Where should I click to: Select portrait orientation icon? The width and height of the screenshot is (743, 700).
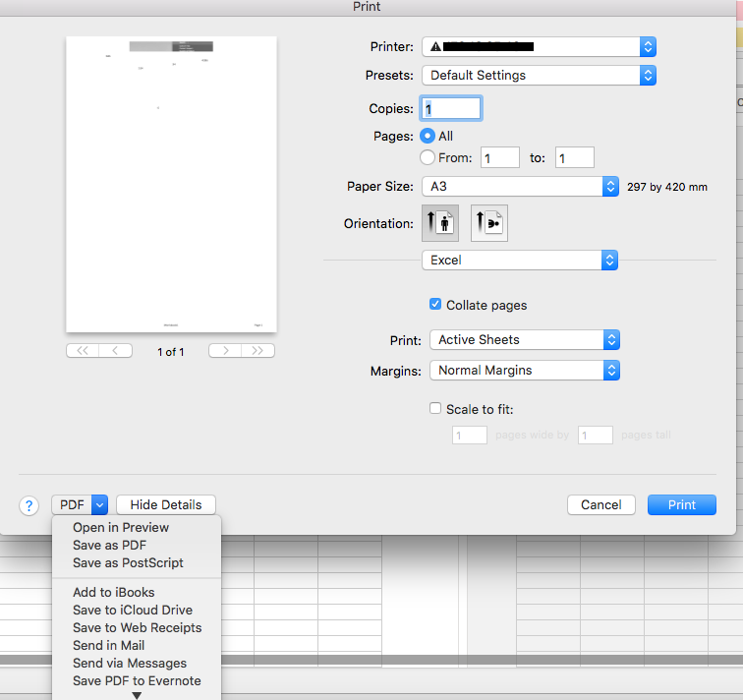[440, 223]
